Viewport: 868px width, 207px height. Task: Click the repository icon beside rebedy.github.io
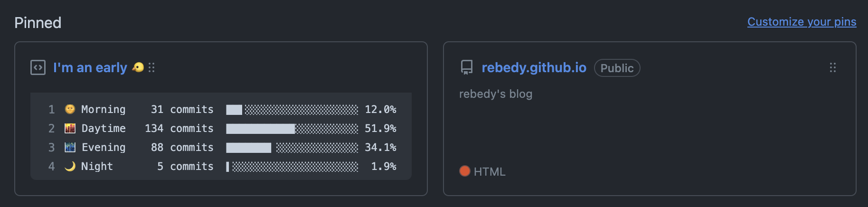(x=467, y=67)
